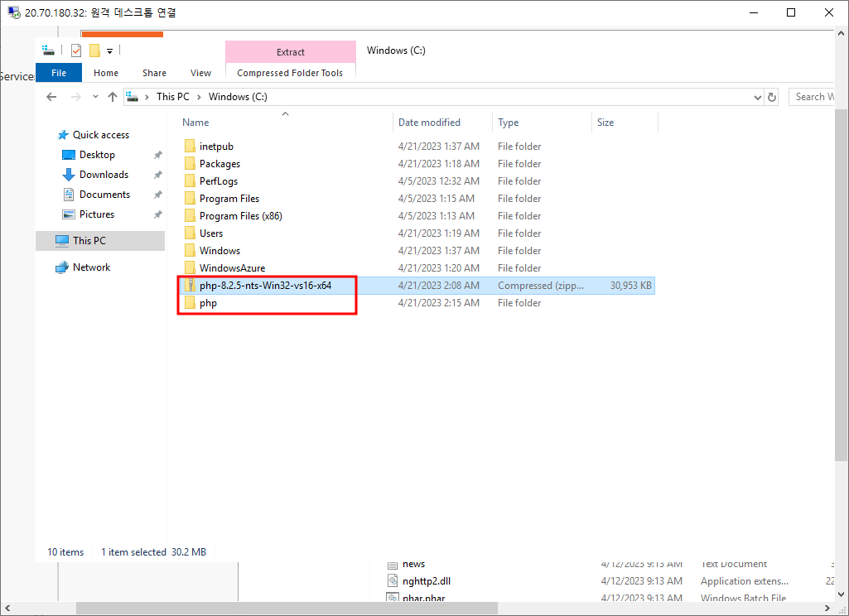Screen dimensions: 849x616
Task: Click the news file in background window
Action: click(413, 565)
